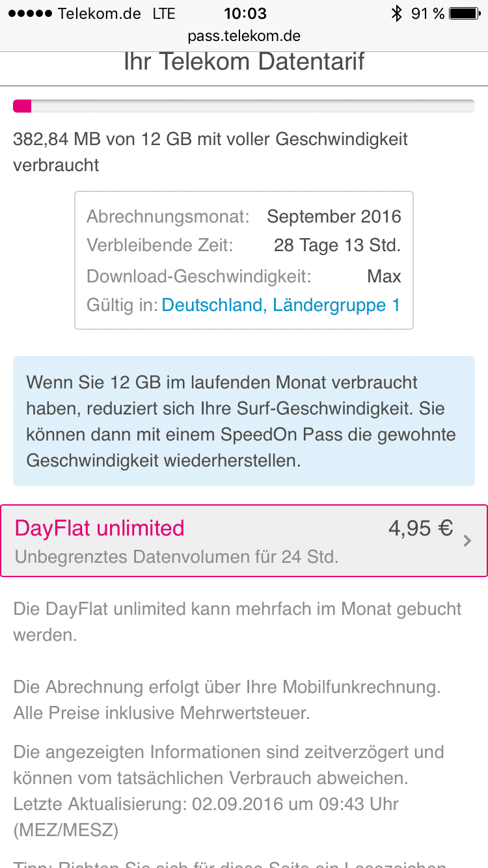
Task: Tap the blue SpeedOn Pass info box
Action: (x=244, y=421)
